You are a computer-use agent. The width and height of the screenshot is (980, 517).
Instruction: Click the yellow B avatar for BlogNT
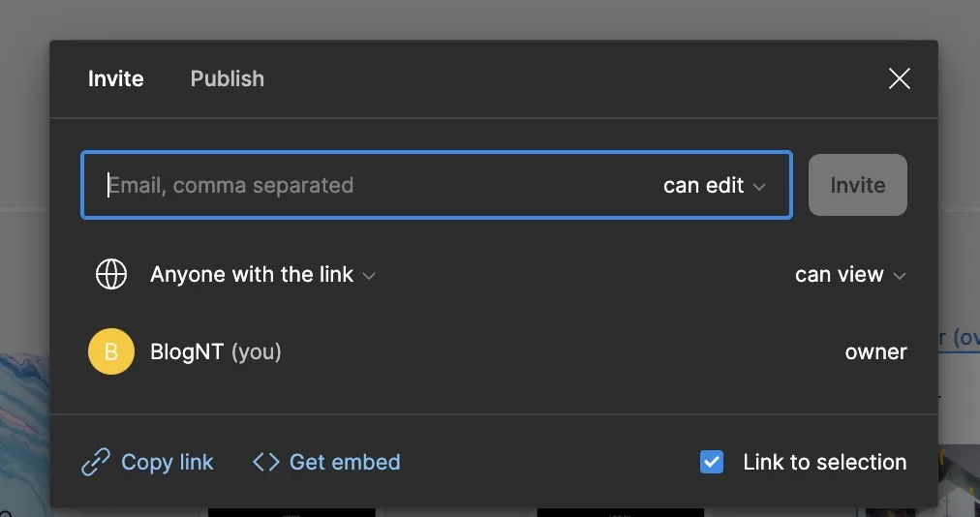pyautogui.click(x=111, y=351)
